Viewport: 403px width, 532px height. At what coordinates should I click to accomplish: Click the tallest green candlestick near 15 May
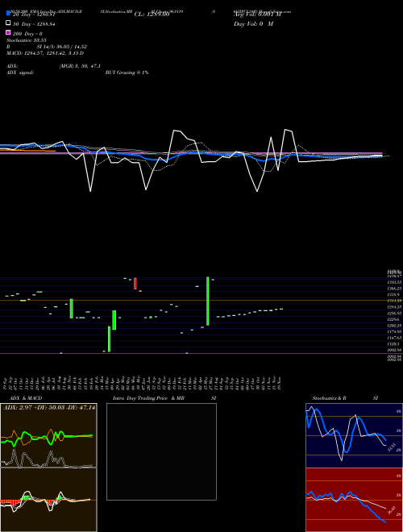(208, 301)
